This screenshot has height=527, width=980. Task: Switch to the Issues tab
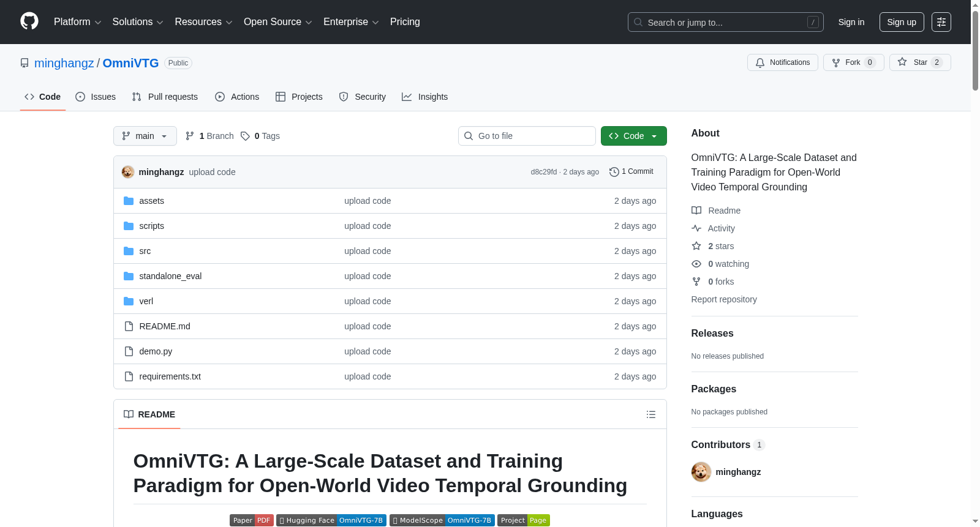[x=96, y=97]
